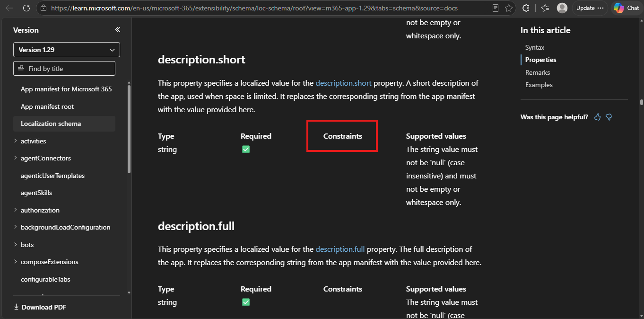The height and width of the screenshot is (319, 644).
Task: Collapse the Version sidebar with double-chevron icon
Action: pos(118,30)
